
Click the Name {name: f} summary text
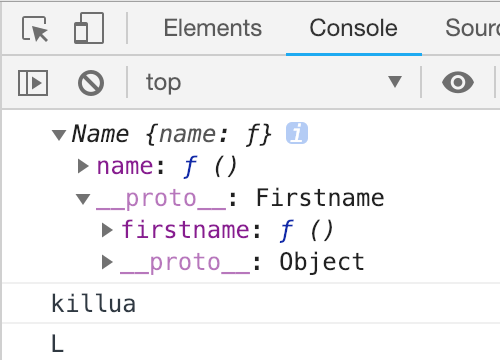click(x=171, y=134)
